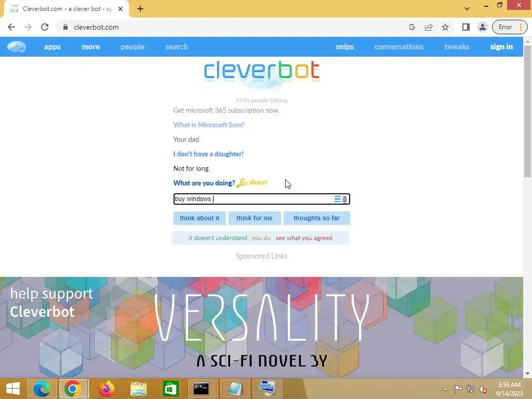Open the tweaks menu item
The image size is (532, 399).
click(x=457, y=47)
